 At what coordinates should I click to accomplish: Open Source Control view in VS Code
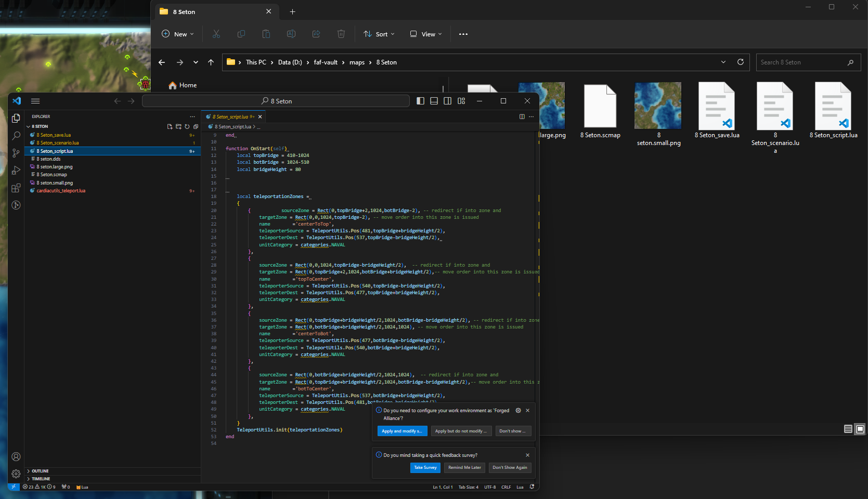tap(16, 153)
